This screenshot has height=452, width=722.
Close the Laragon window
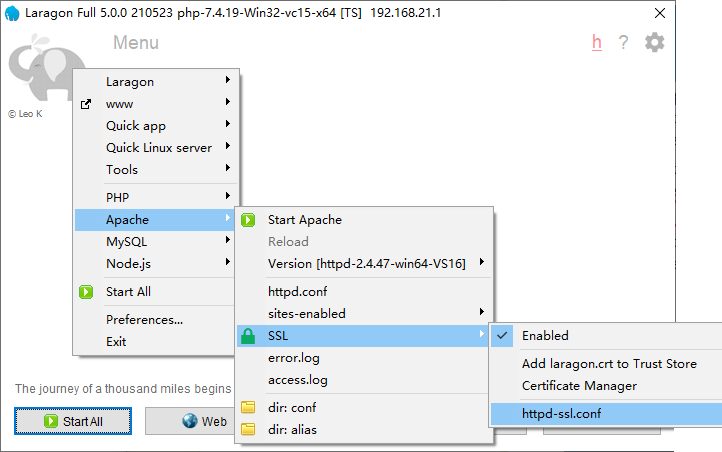(x=660, y=13)
